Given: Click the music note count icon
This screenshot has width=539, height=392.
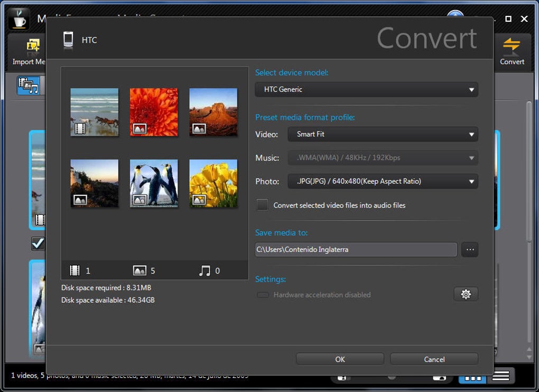Looking at the screenshot, I should (205, 270).
